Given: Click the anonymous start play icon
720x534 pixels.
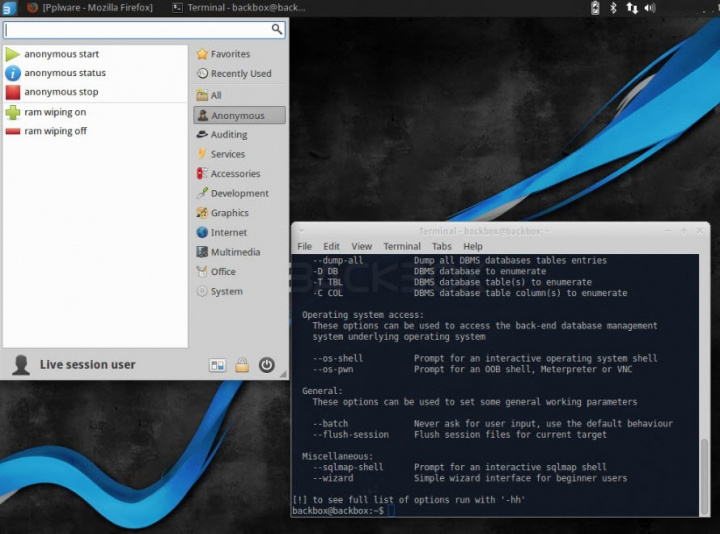Looking at the screenshot, I should tap(13, 54).
